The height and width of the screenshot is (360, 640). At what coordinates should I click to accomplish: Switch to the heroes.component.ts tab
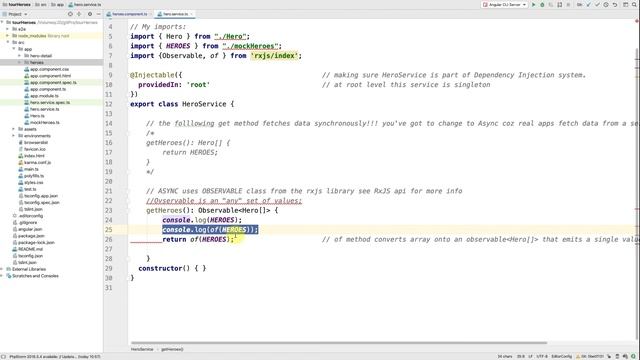129,14
